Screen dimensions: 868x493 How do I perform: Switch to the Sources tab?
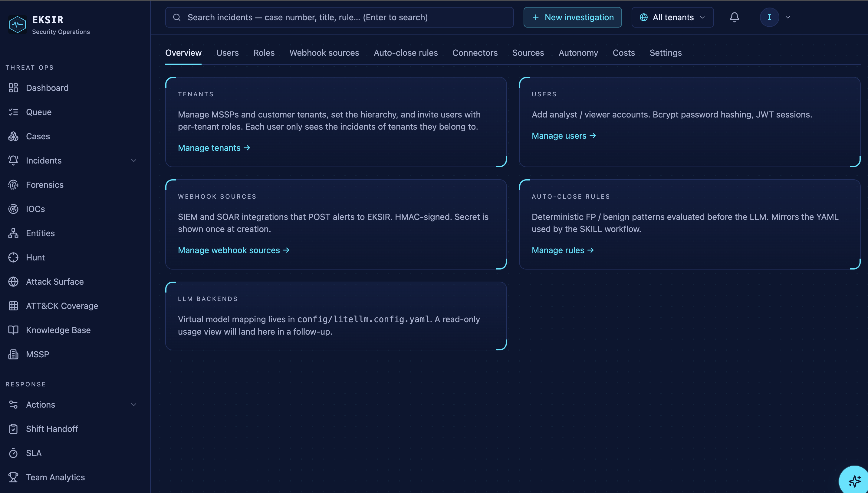[528, 53]
